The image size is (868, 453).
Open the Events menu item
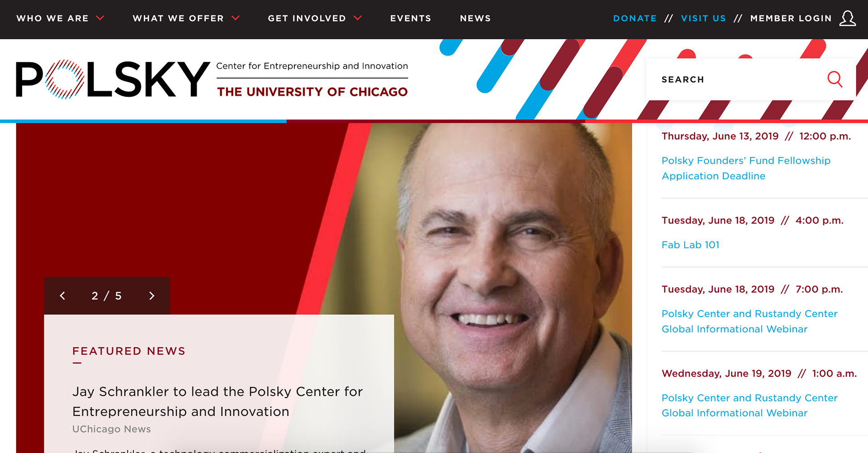coord(410,19)
